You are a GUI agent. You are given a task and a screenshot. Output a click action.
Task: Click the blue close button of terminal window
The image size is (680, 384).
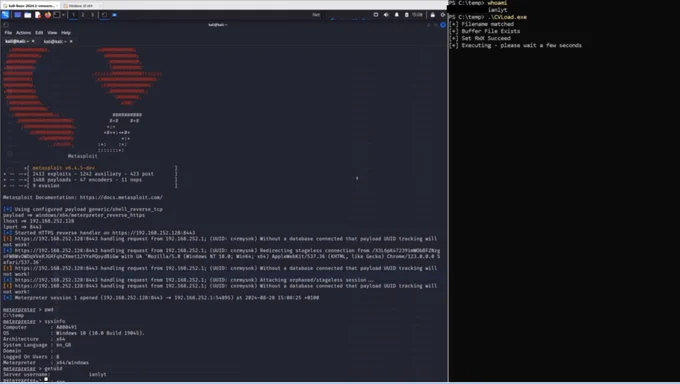click(443, 25)
